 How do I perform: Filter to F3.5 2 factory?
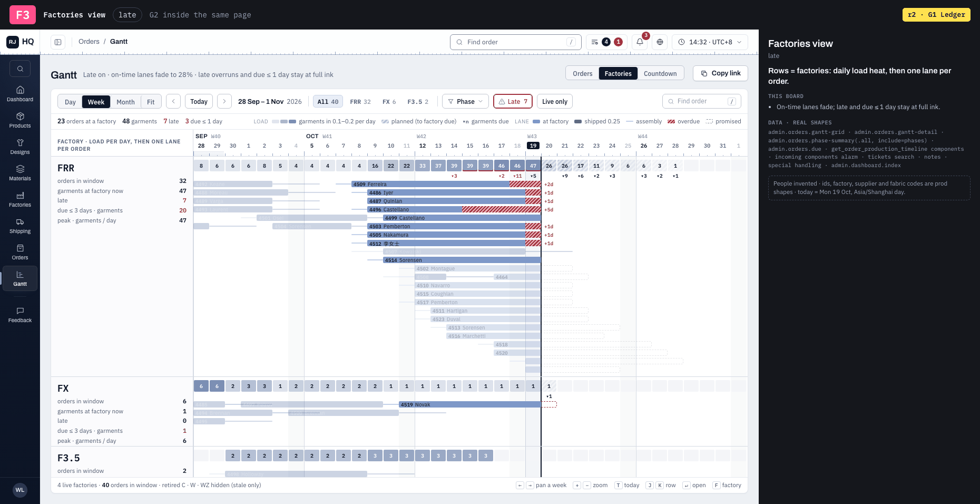418,102
